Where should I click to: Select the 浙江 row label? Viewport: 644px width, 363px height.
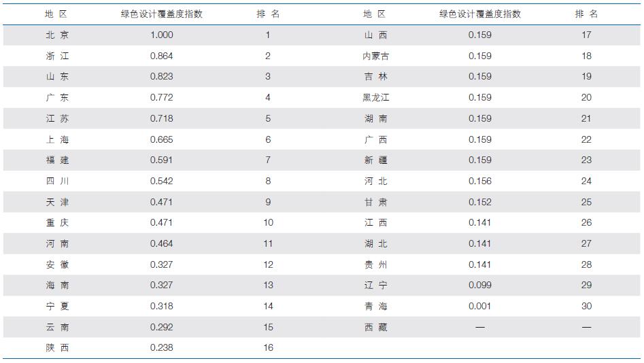pos(57,56)
